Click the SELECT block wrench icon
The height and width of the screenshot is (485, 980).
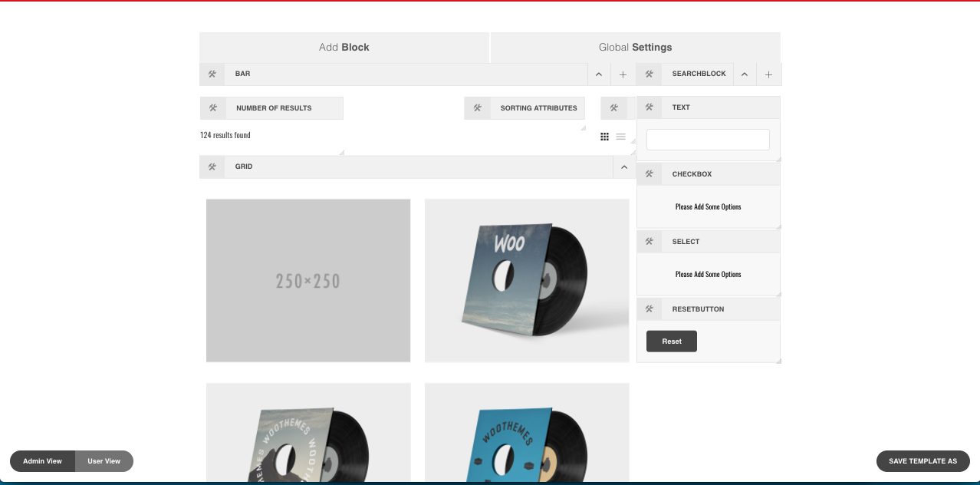click(649, 242)
